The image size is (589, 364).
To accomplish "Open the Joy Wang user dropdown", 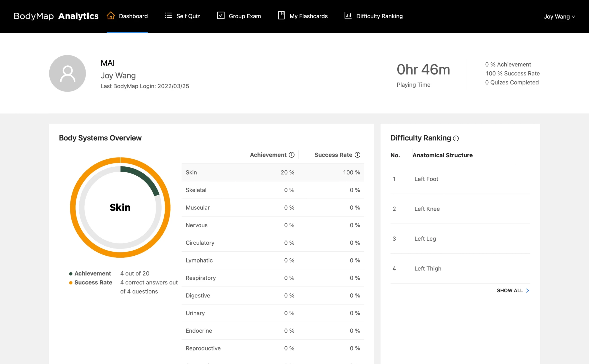I will tap(560, 16).
